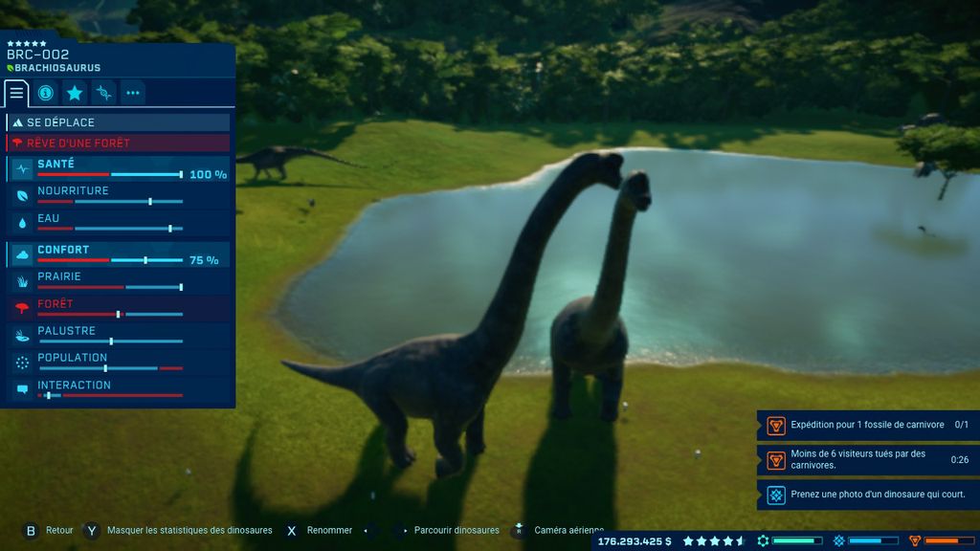Open the list overview tab of dinosaur panel
This screenshot has width=980, height=551.
[x=16, y=93]
